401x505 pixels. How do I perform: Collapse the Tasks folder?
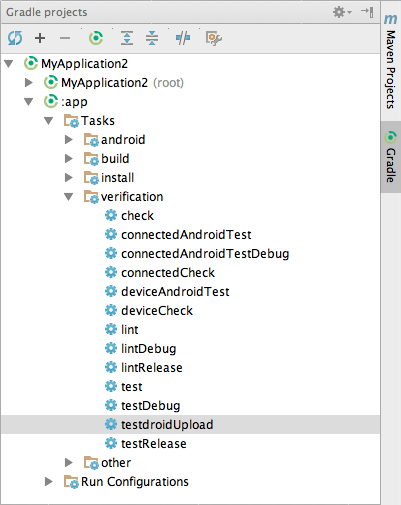49,120
